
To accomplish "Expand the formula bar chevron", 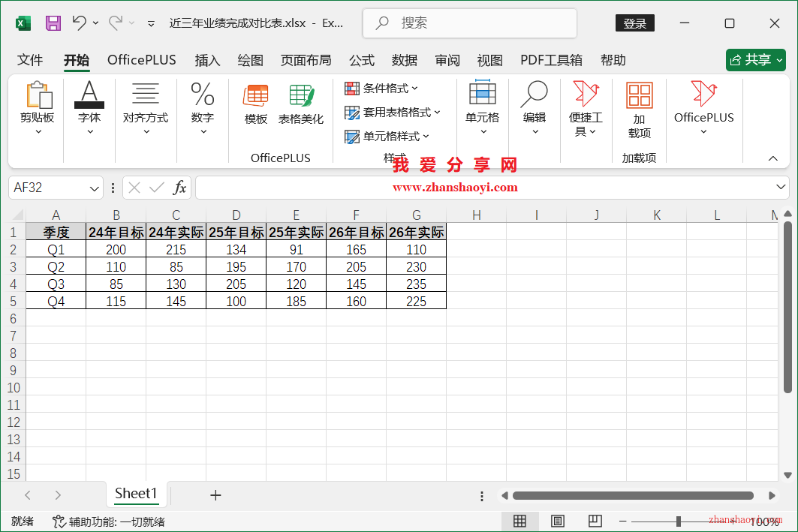I will [781, 187].
